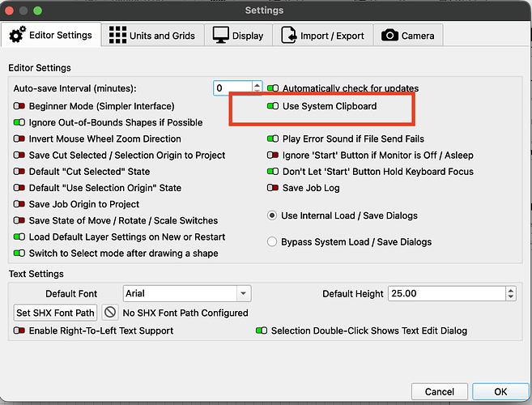
Task: Enable Save Job Origin to Project
Action: [x=19, y=204]
